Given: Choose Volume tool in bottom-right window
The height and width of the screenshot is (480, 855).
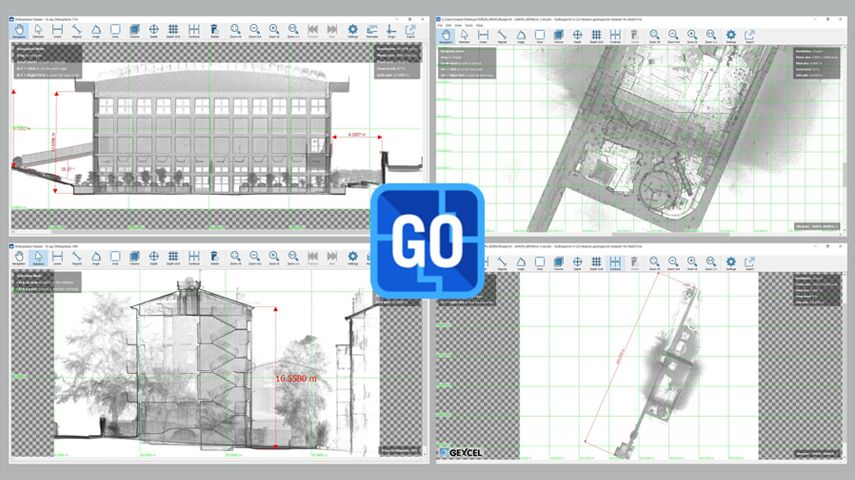Looking at the screenshot, I should (x=558, y=263).
